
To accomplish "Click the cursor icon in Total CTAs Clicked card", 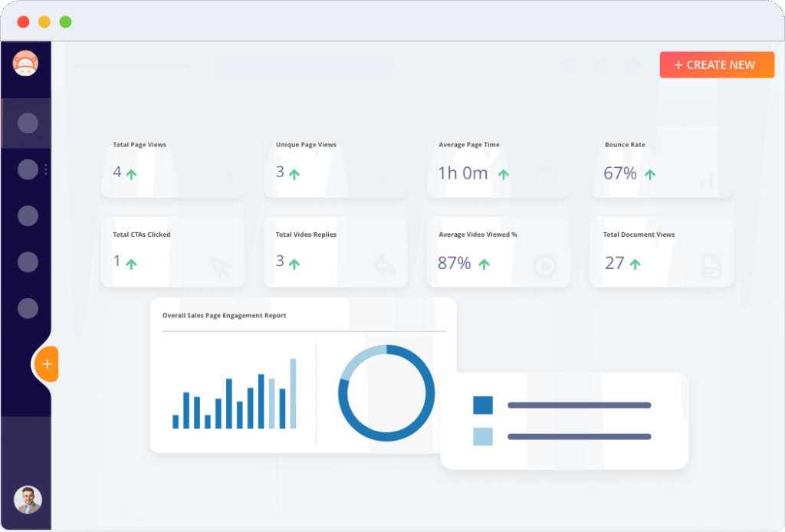I will point(220,267).
